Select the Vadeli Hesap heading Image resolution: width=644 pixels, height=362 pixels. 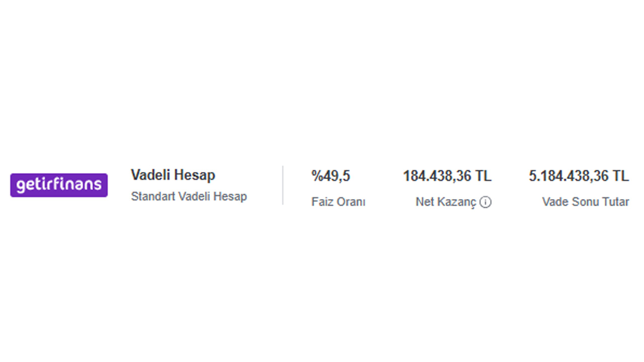(173, 175)
